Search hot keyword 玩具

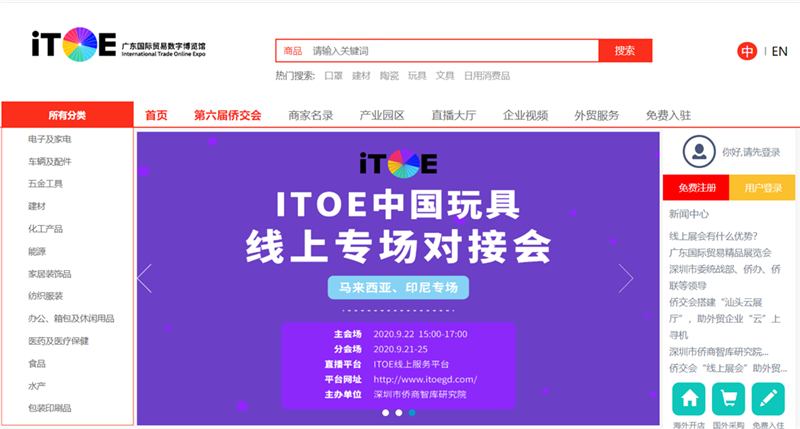[416, 76]
